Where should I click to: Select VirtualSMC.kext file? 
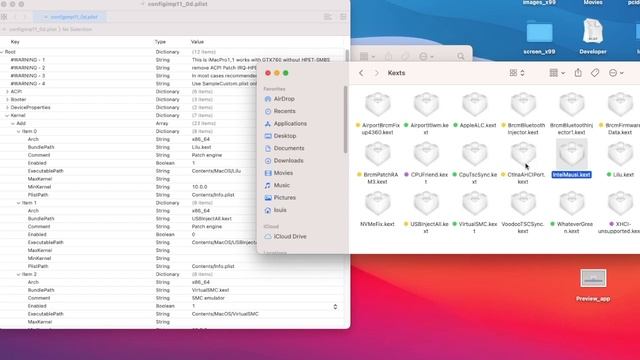pos(475,212)
